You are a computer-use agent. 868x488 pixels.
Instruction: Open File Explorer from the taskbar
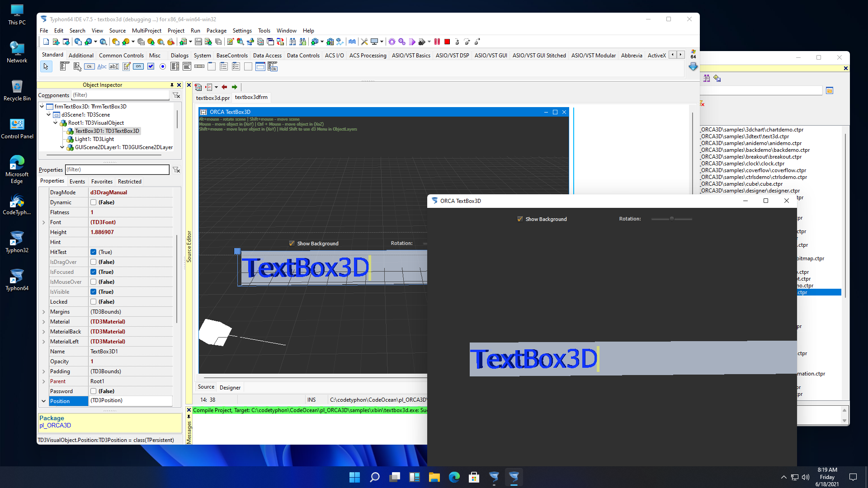point(434,477)
